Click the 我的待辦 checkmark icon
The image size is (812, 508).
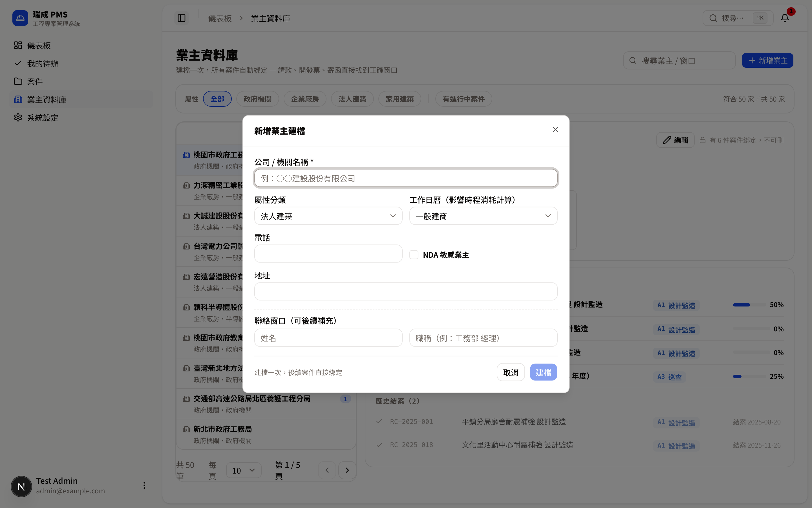pos(18,63)
